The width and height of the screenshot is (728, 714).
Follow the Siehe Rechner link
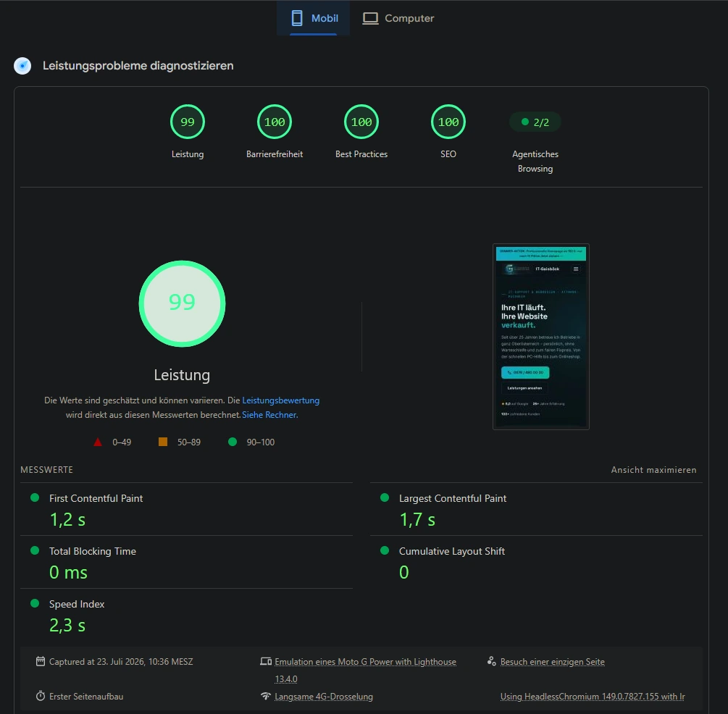(x=269, y=414)
